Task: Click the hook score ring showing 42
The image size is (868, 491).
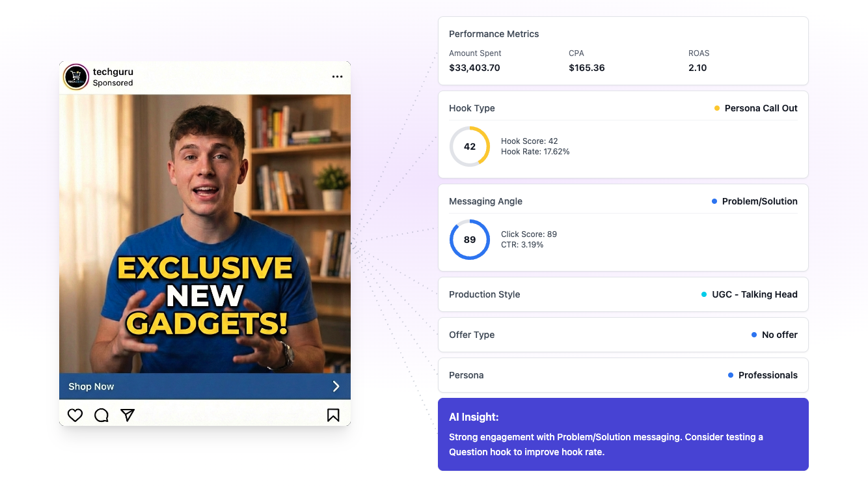Action: pos(470,147)
